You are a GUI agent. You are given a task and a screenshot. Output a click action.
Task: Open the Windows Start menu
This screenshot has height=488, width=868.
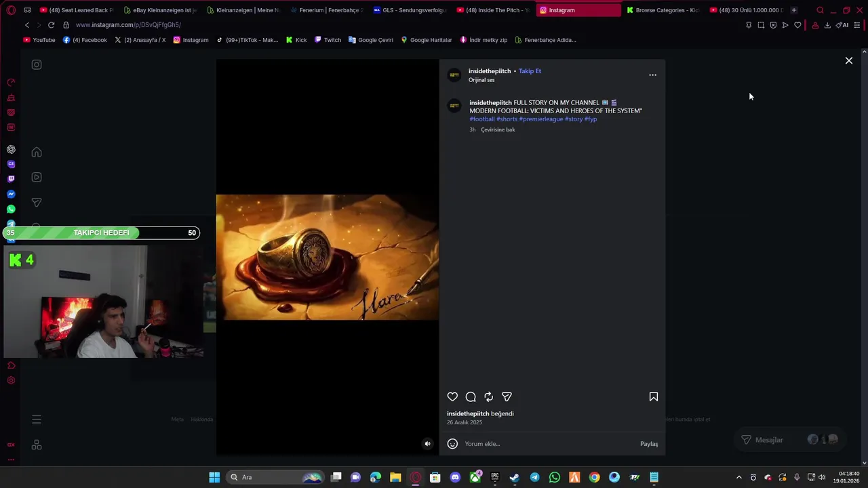pos(214,477)
